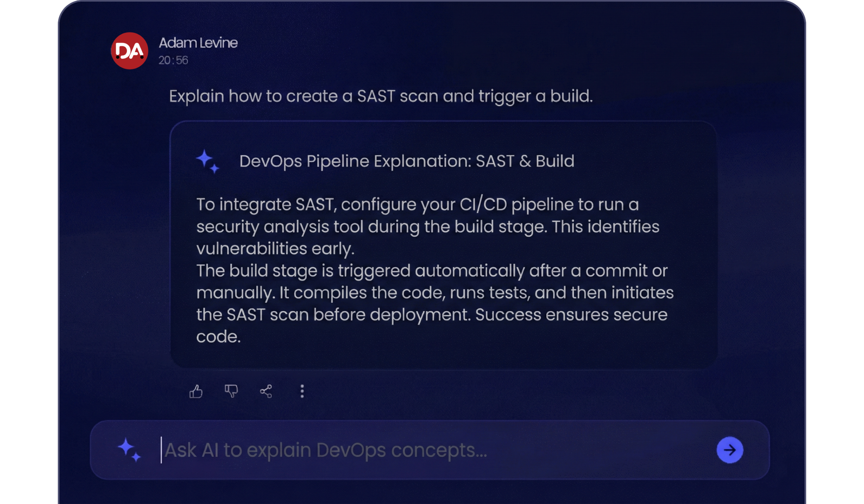Share the AI response
The width and height of the screenshot is (864, 504).
point(266,391)
